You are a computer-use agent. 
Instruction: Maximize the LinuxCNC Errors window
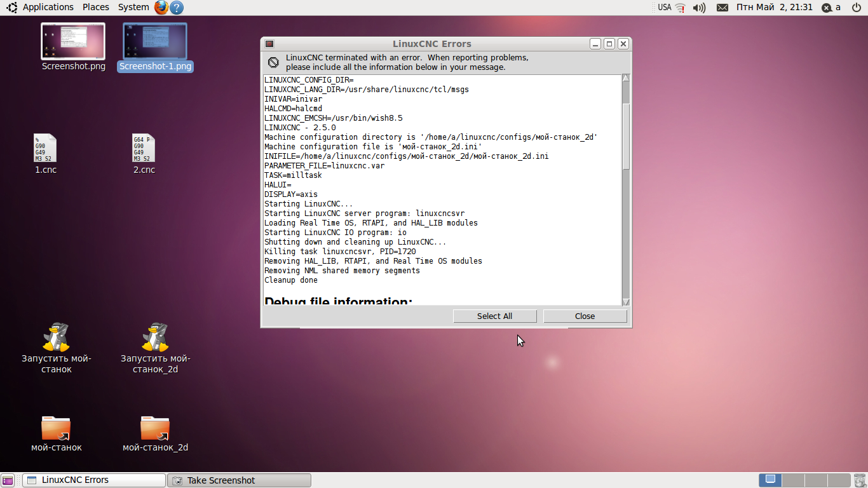(609, 44)
